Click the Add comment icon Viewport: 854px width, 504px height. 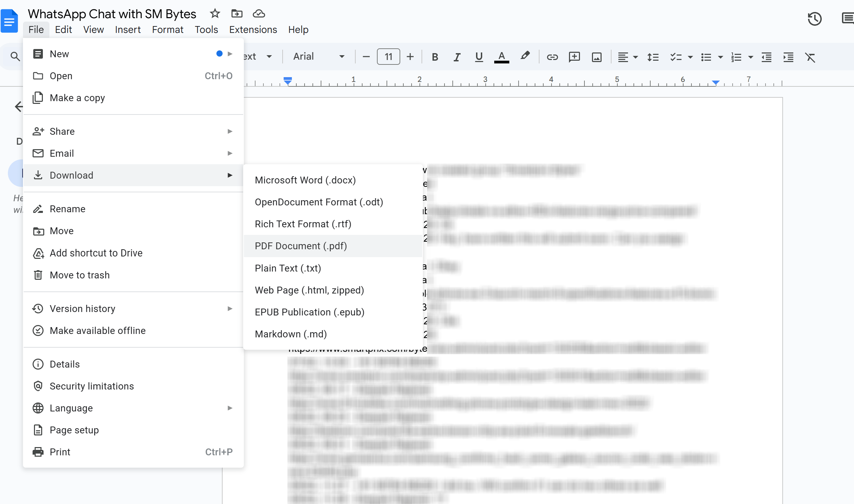[x=574, y=57]
